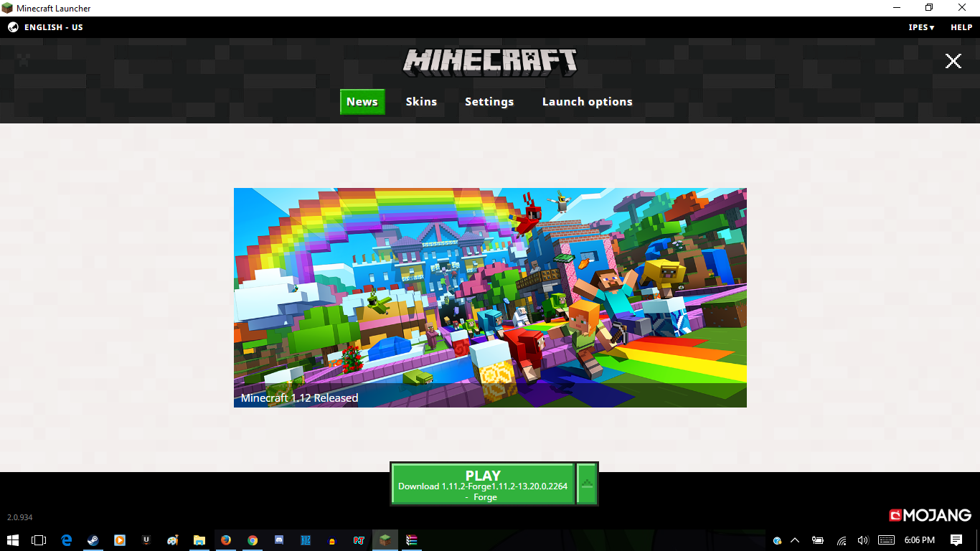The height and width of the screenshot is (551, 980).
Task: Open File Explorer from taskbar
Action: pyautogui.click(x=199, y=540)
